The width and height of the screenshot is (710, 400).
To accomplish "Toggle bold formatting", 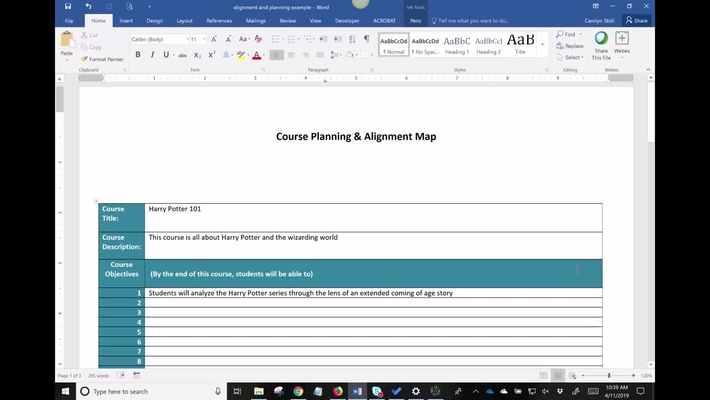I will [x=138, y=55].
